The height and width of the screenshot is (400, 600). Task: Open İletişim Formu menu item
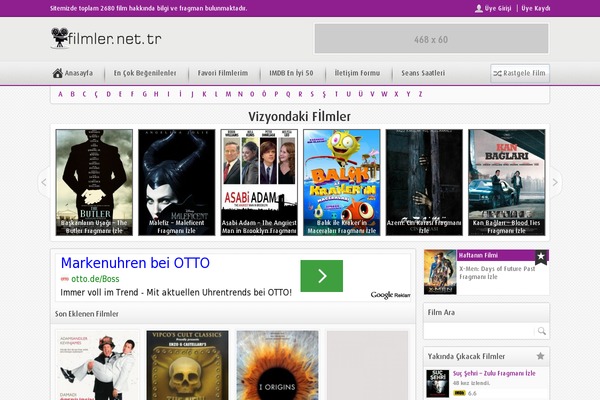[x=357, y=73]
